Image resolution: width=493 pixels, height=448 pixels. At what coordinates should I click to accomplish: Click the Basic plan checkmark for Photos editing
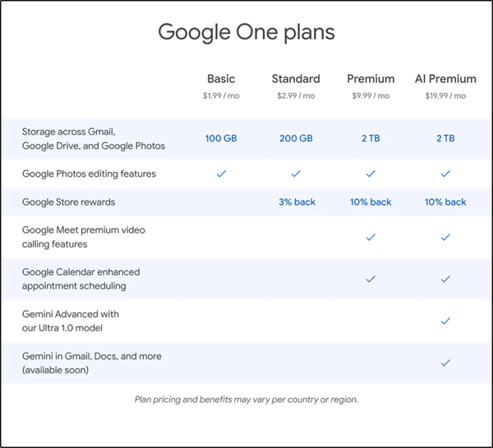[x=221, y=173]
